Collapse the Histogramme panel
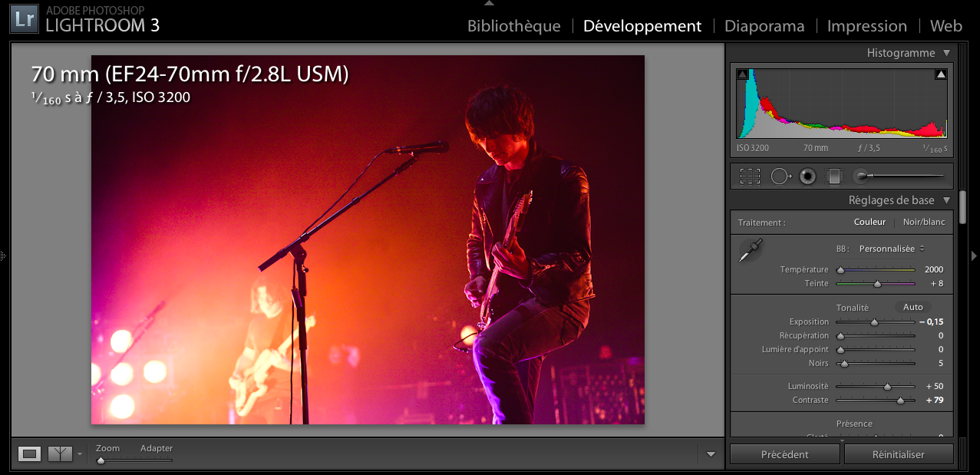Viewport: 980px width, 475px height. (946, 53)
